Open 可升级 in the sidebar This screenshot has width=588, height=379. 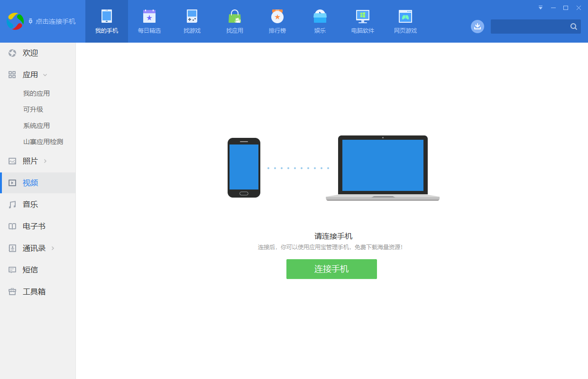33,109
